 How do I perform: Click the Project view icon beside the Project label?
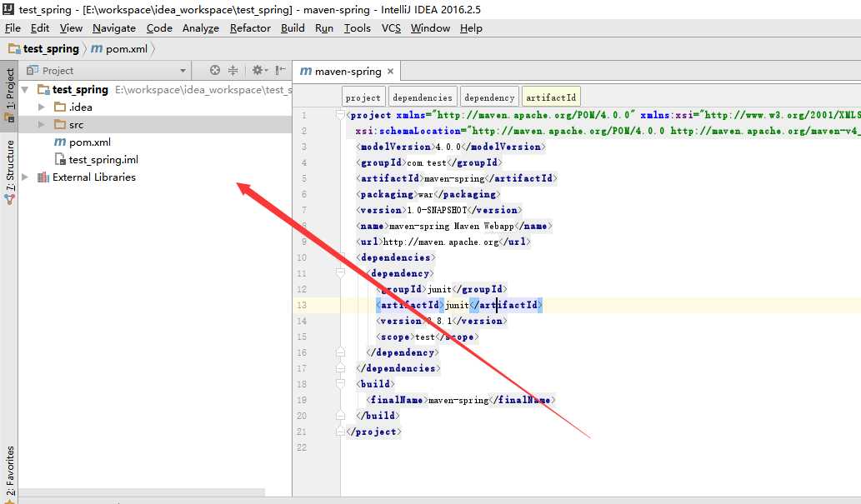pyautogui.click(x=33, y=70)
